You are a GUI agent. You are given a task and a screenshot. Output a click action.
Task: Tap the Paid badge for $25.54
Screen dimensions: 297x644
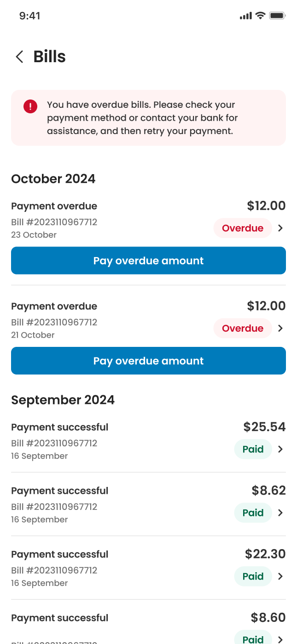(x=253, y=449)
